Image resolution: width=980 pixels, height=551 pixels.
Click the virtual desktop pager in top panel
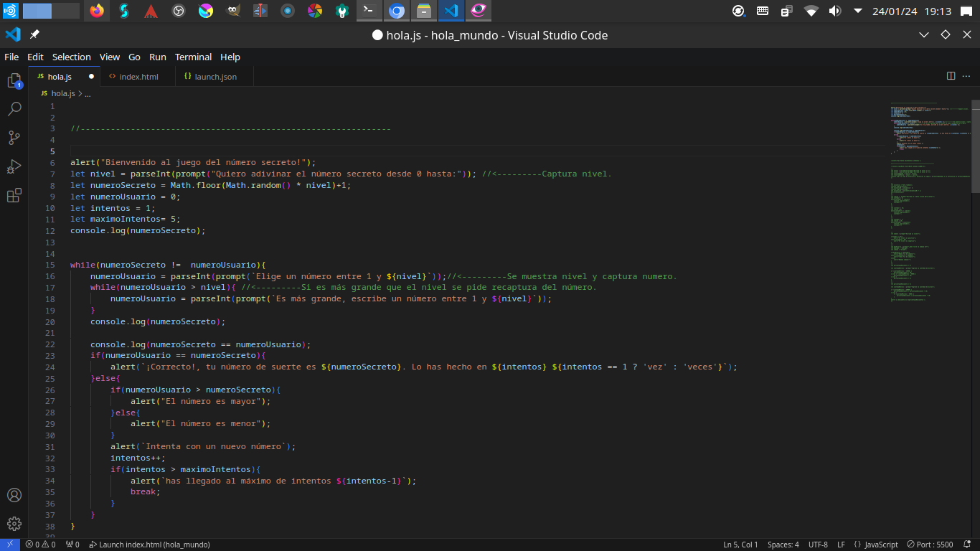51,11
